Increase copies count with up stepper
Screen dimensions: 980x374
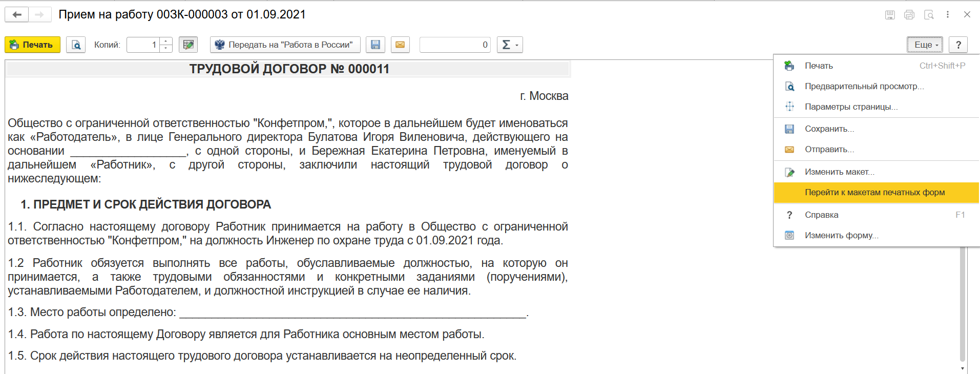tap(166, 41)
